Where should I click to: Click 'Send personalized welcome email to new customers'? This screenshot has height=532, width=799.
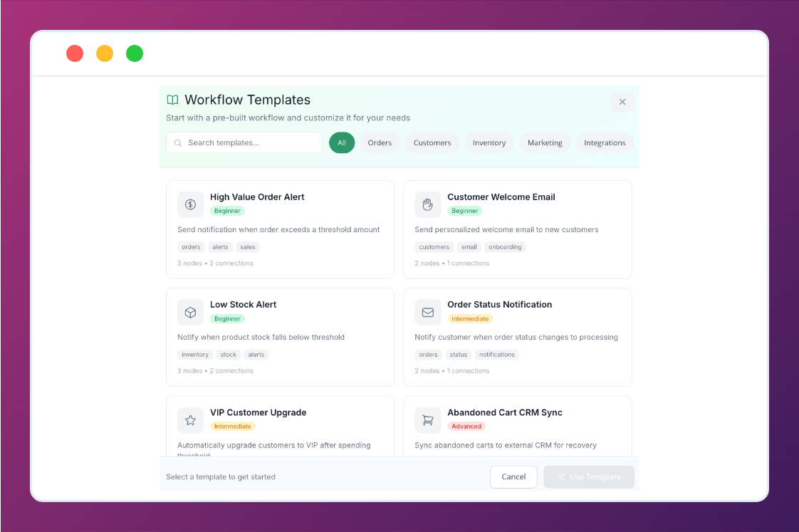(x=506, y=230)
